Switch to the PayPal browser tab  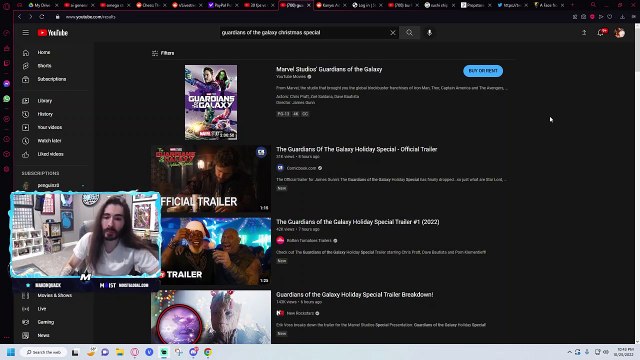[223, 5]
